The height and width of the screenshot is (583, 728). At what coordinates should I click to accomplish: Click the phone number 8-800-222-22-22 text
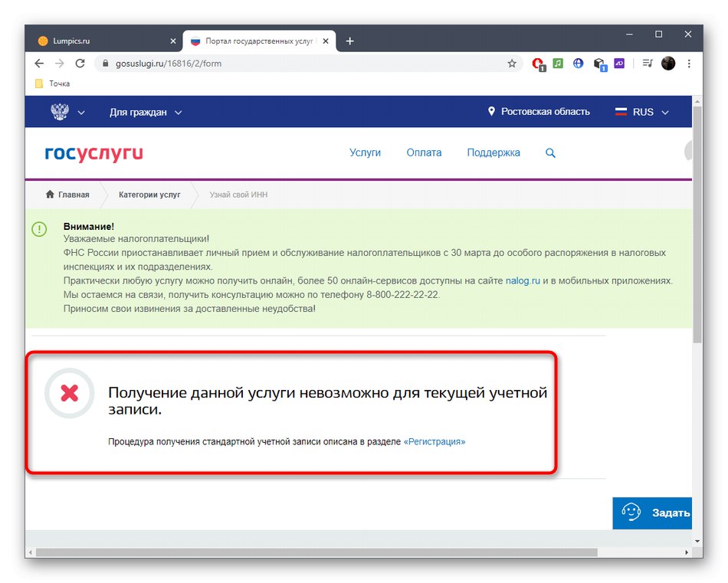point(402,295)
